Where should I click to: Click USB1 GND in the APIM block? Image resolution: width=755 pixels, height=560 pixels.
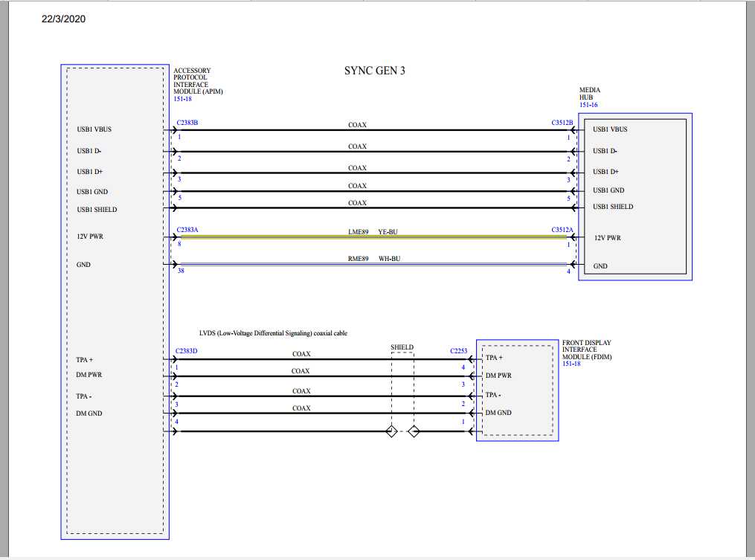(x=92, y=192)
